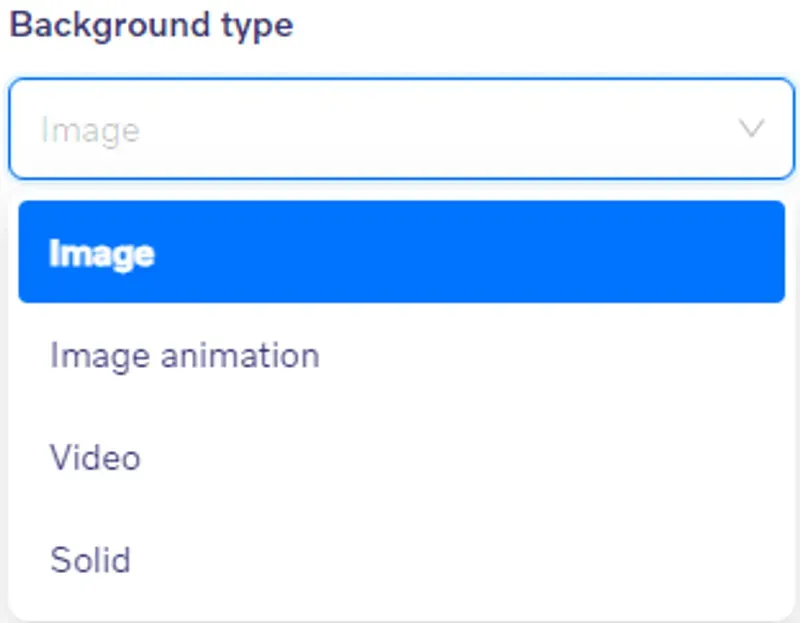Click the Image animation list entry
The height and width of the screenshot is (623, 800).
pos(402,355)
